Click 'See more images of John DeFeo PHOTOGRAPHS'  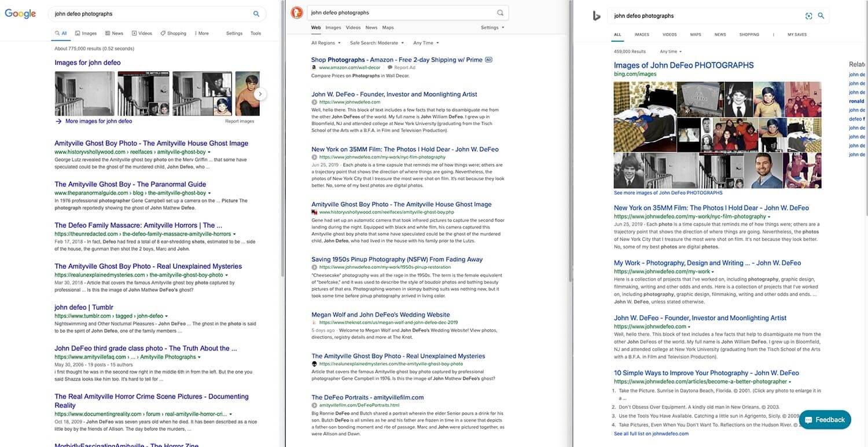[x=668, y=193]
